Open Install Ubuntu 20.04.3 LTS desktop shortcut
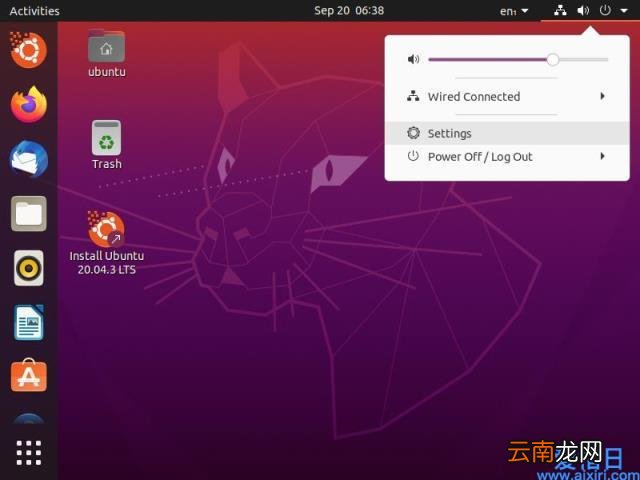This screenshot has height=480, width=640. pos(107,243)
